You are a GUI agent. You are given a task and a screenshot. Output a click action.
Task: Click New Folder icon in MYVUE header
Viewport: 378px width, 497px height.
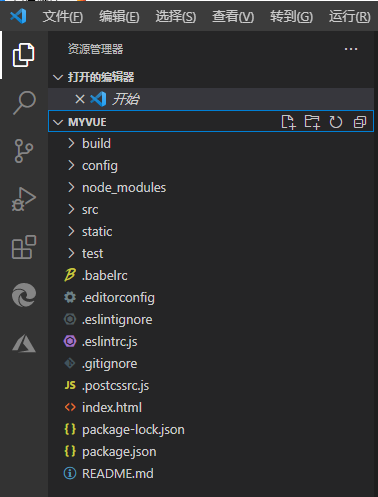[x=312, y=122]
